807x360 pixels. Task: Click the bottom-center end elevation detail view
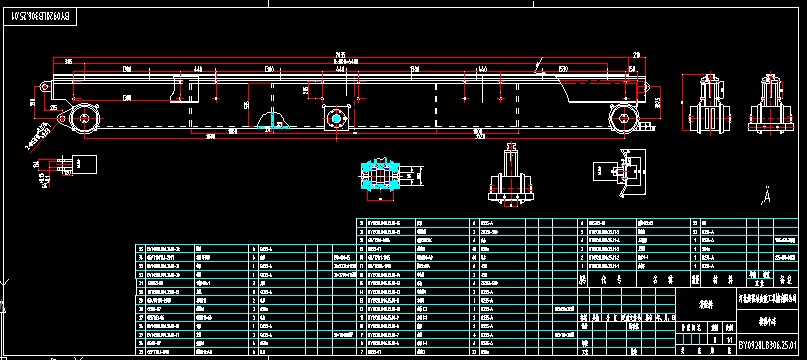click(x=511, y=175)
